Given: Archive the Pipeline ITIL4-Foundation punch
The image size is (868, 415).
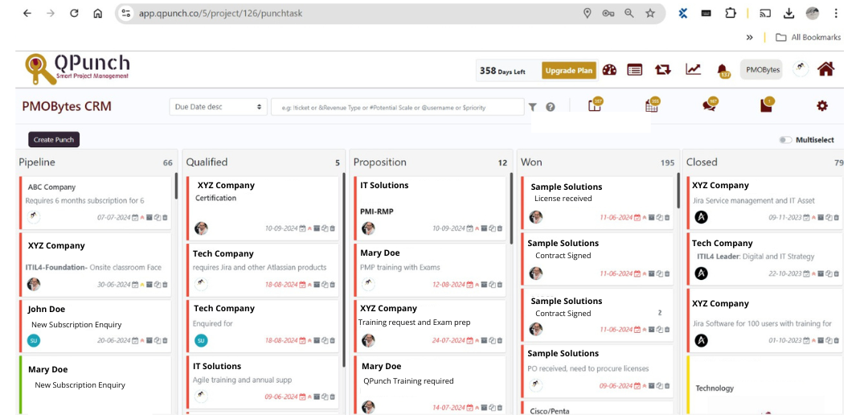Looking at the screenshot, I should coord(149,284).
